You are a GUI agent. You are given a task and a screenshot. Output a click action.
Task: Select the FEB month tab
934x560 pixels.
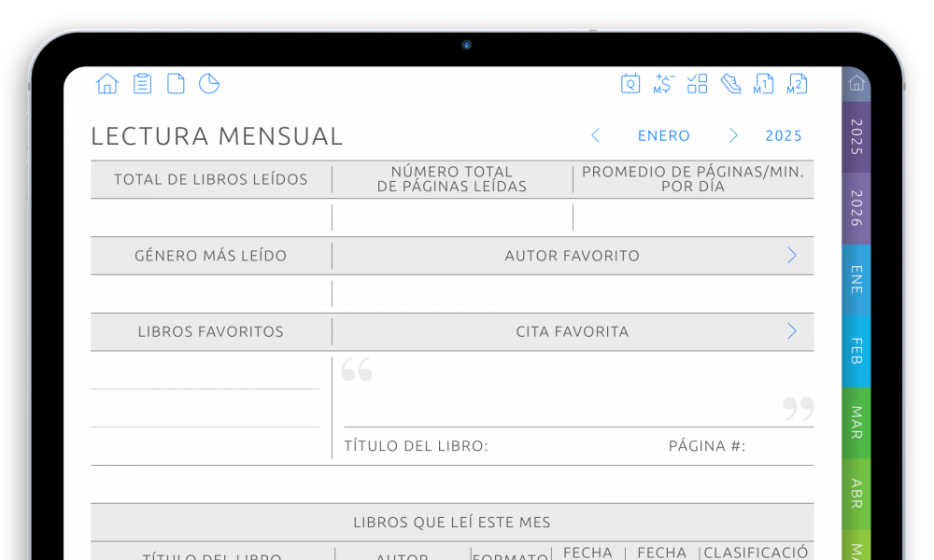pyautogui.click(x=856, y=351)
